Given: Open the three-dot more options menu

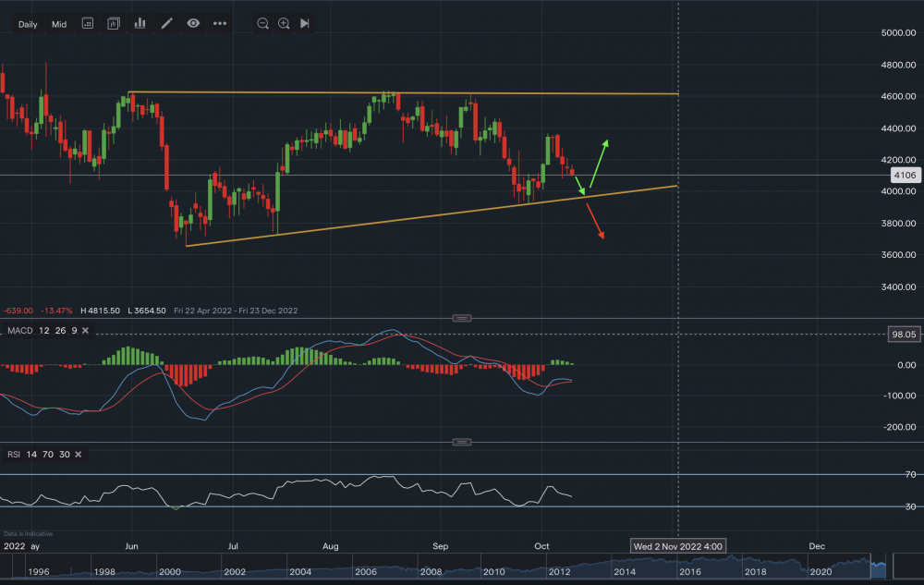Looking at the screenshot, I should click(x=220, y=23).
